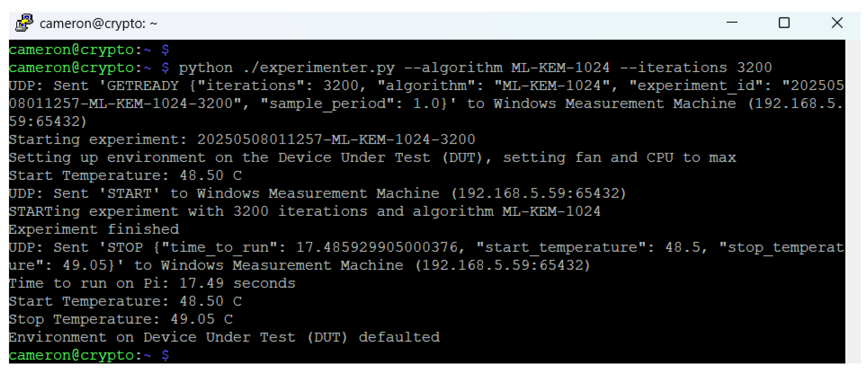Click the Environment defaulted output line
The height and width of the screenshot is (377, 868).
224,337
